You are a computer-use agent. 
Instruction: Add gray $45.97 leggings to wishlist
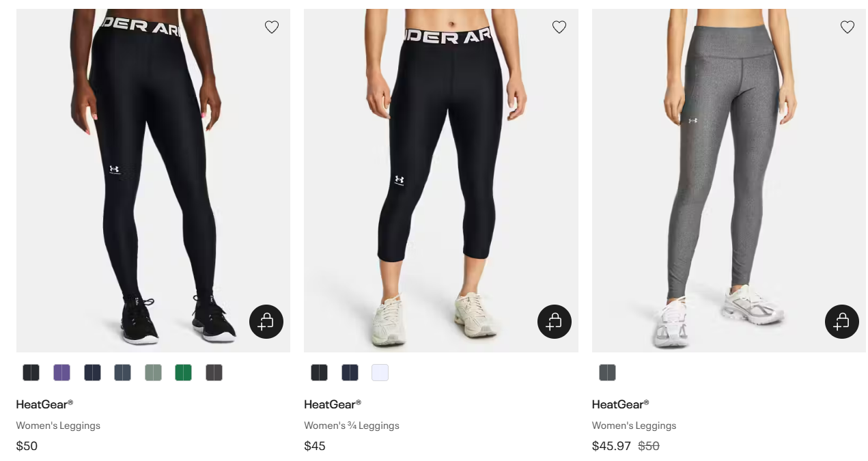pyautogui.click(x=848, y=27)
